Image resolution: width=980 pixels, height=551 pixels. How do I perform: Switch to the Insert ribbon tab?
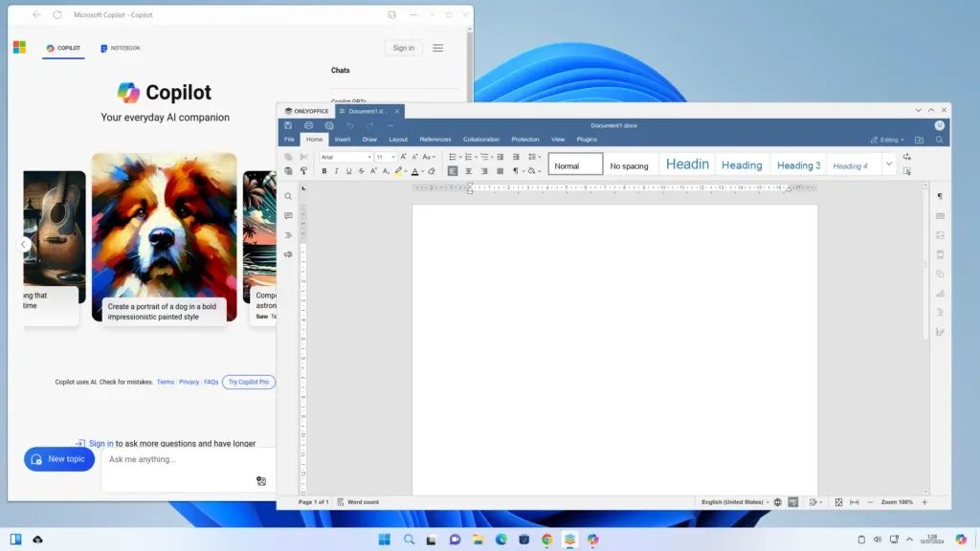pyautogui.click(x=343, y=140)
